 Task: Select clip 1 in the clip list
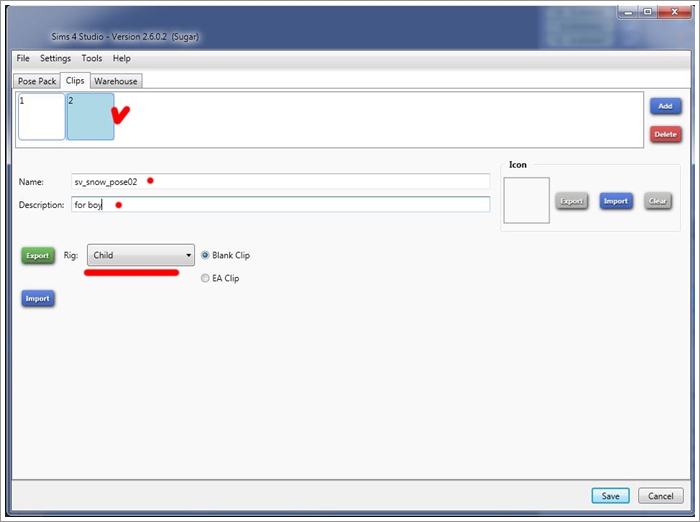click(41, 117)
